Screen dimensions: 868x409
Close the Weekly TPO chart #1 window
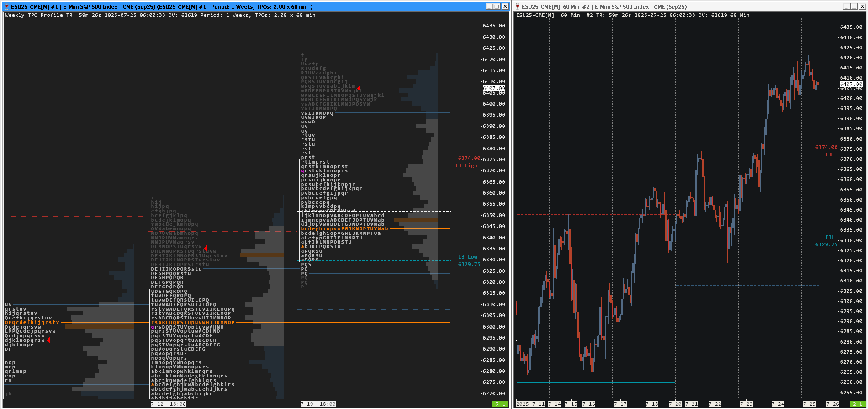(505, 6)
